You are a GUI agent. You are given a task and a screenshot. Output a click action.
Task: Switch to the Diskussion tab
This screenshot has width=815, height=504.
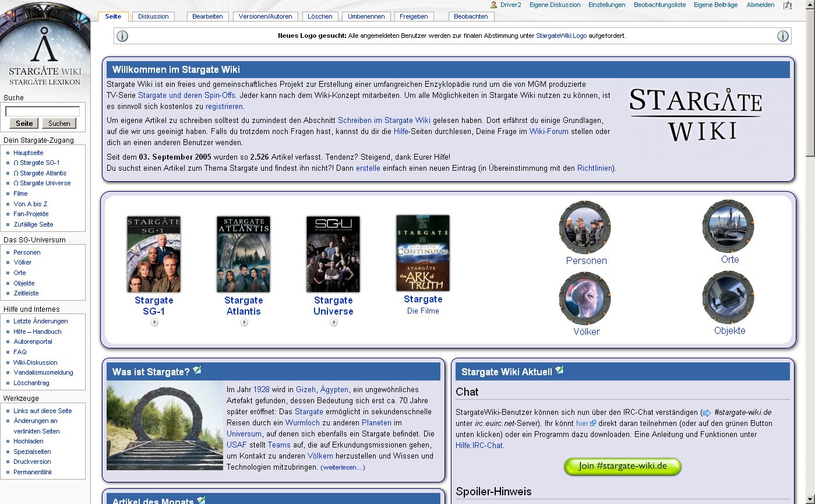(153, 16)
